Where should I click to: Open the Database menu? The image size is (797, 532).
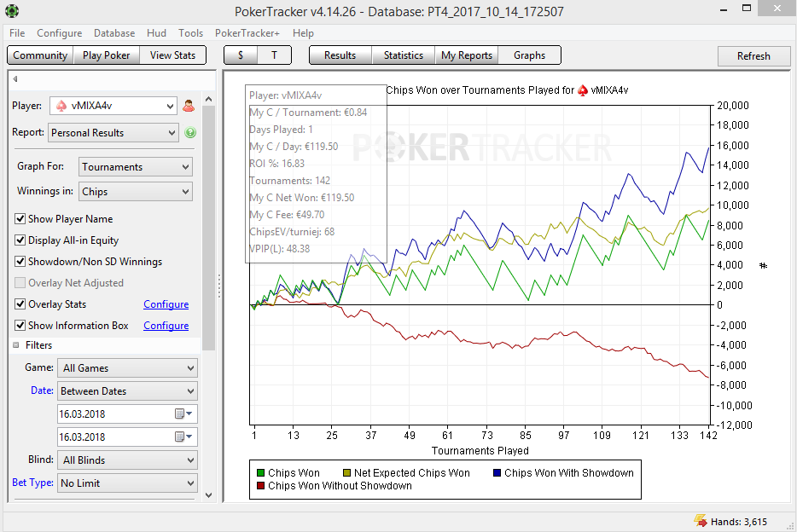pos(114,33)
